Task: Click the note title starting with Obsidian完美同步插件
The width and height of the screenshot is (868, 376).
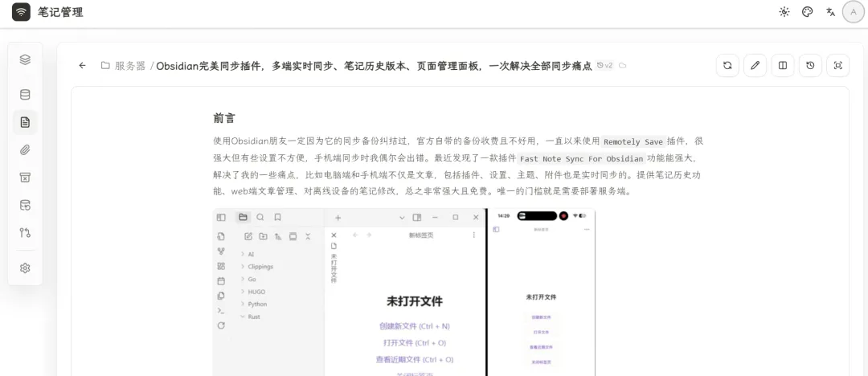Action: coord(375,66)
